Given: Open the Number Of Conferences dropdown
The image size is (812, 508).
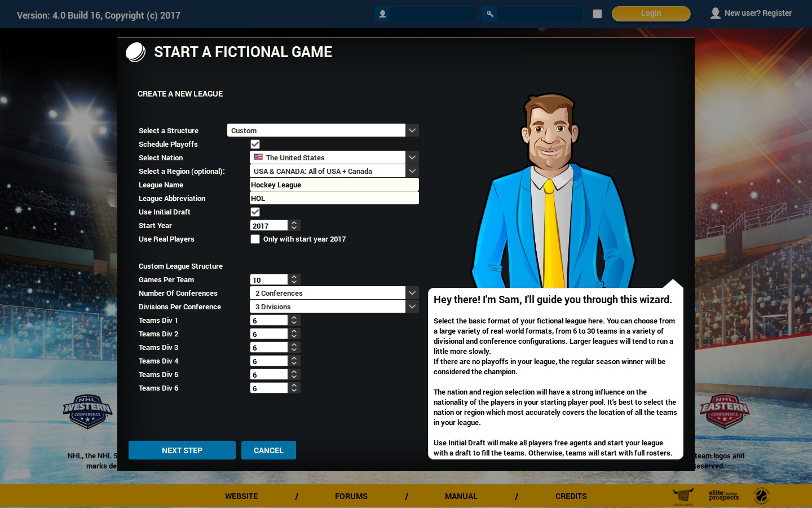Looking at the screenshot, I should (x=412, y=293).
